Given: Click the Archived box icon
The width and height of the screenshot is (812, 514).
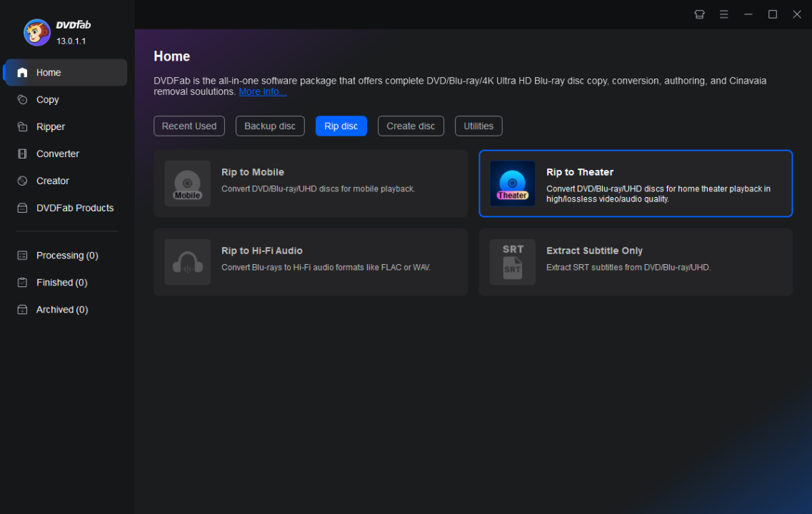Looking at the screenshot, I should [x=22, y=310].
